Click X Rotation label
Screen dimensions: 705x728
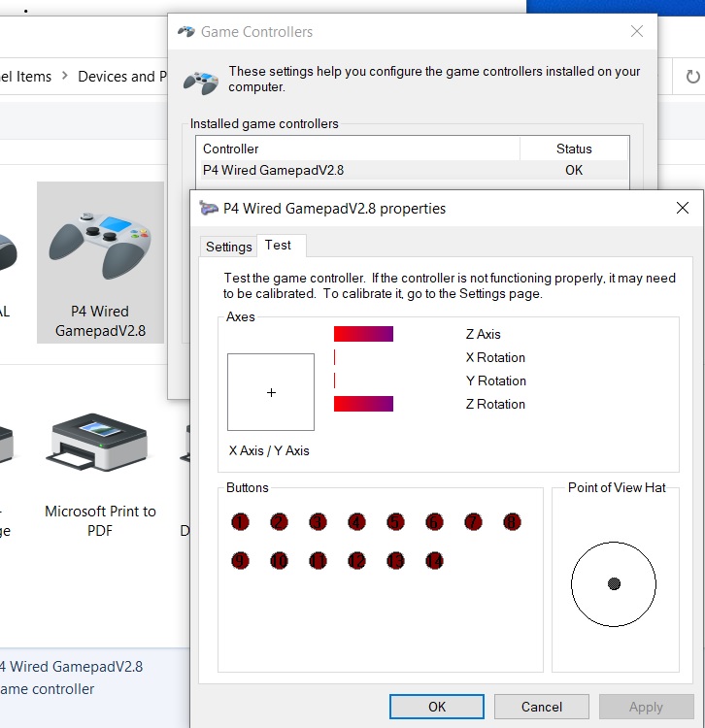tap(495, 357)
